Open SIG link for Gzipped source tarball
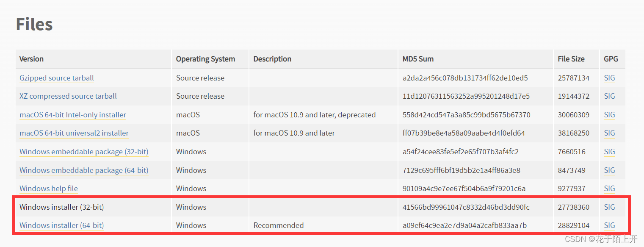The width and height of the screenshot is (644, 247). [x=609, y=78]
